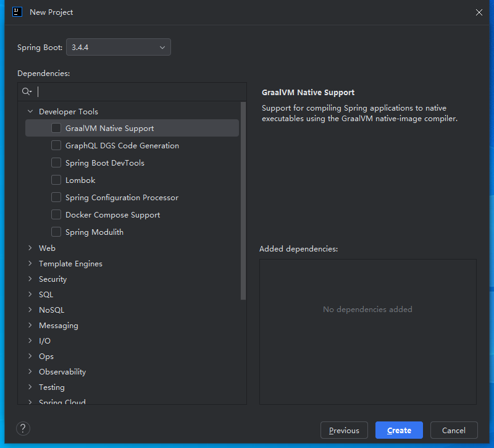The width and height of the screenshot is (494, 448).
Task: Select the Docker Compose Support label
Action: (113, 215)
